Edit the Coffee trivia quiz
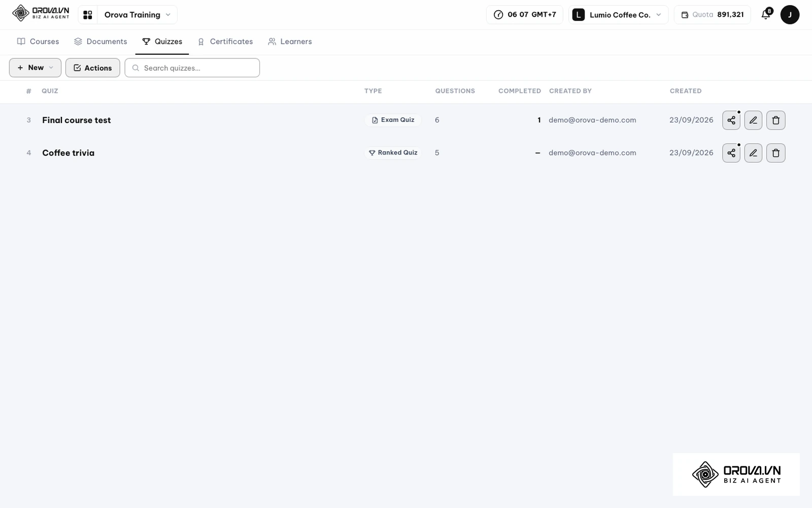This screenshot has height=508, width=812. coord(753,153)
